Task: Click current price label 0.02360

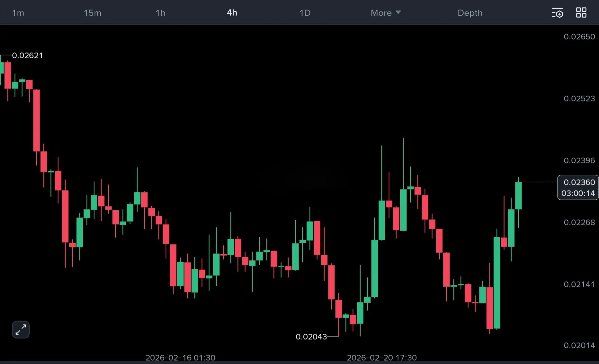Action: (x=579, y=182)
